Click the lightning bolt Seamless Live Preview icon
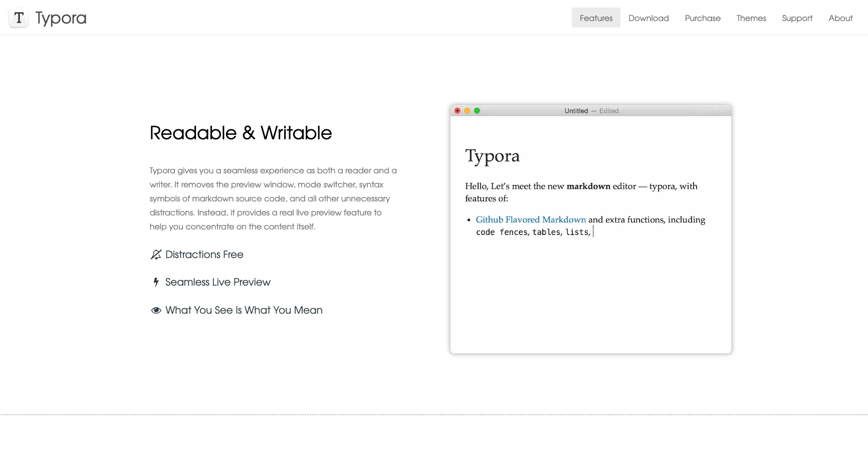The image size is (868, 469). click(156, 282)
